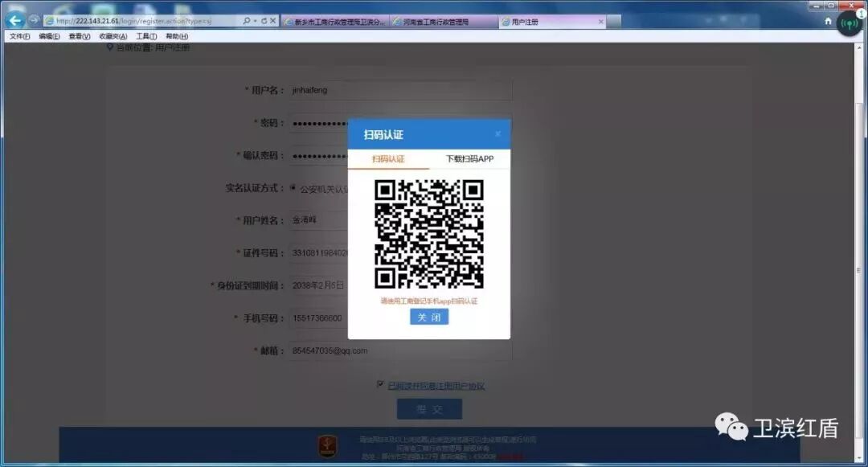Click the orange text 请使用工商登记手机app扫码认证
Screen dimensions: 868x467
click(x=429, y=301)
